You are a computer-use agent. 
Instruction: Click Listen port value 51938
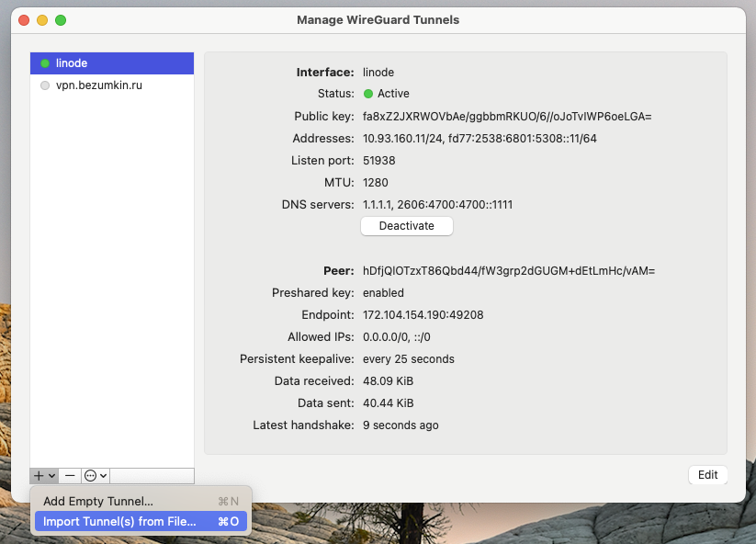[x=379, y=161]
